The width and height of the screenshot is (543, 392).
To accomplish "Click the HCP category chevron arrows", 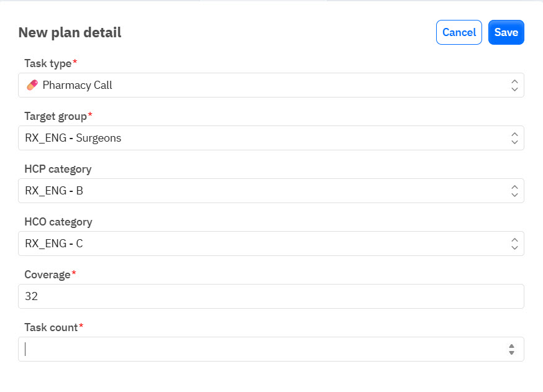I will point(514,191).
